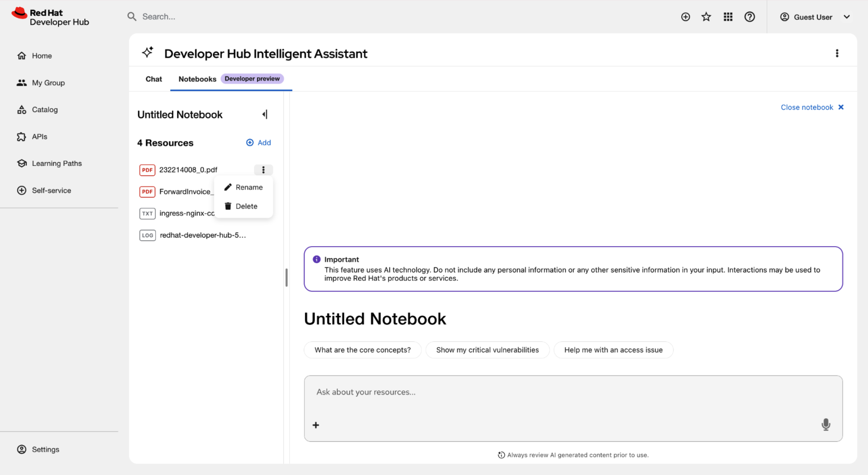Open the help question mark icon

point(749,17)
